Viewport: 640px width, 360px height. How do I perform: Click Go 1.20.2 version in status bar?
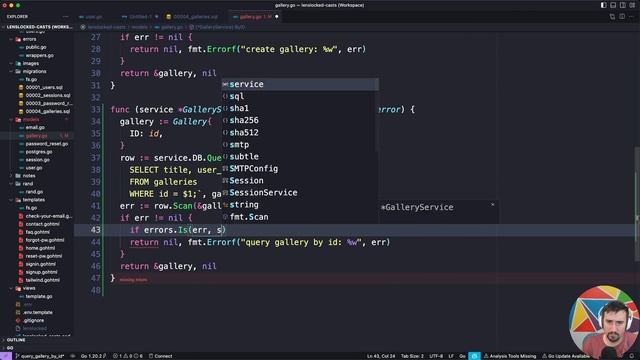(x=93, y=356)
